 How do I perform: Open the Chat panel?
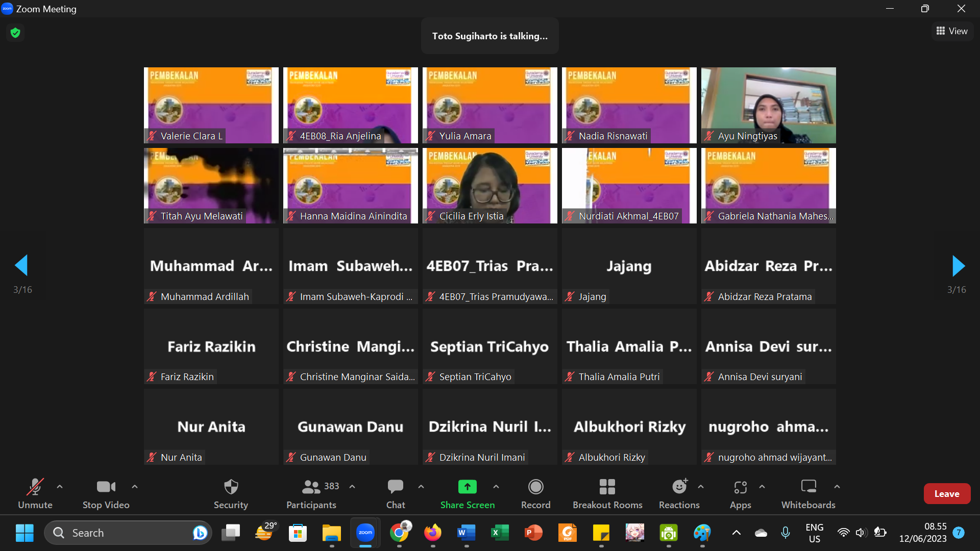coord(396,493)
